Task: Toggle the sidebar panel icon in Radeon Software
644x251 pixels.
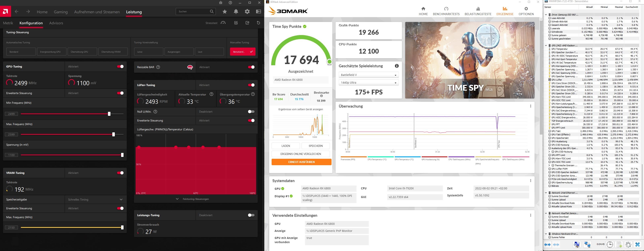Action: tap(259, 11)
